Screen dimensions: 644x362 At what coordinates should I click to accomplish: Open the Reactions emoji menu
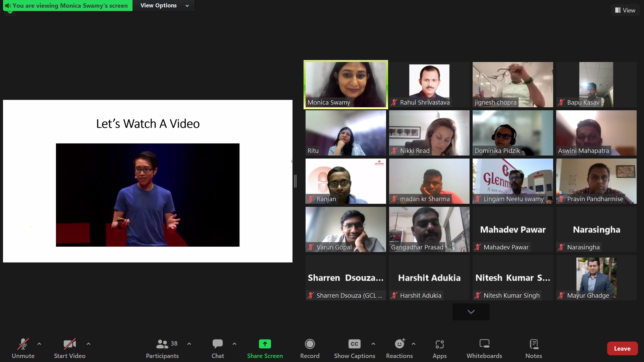pos(399,344)
